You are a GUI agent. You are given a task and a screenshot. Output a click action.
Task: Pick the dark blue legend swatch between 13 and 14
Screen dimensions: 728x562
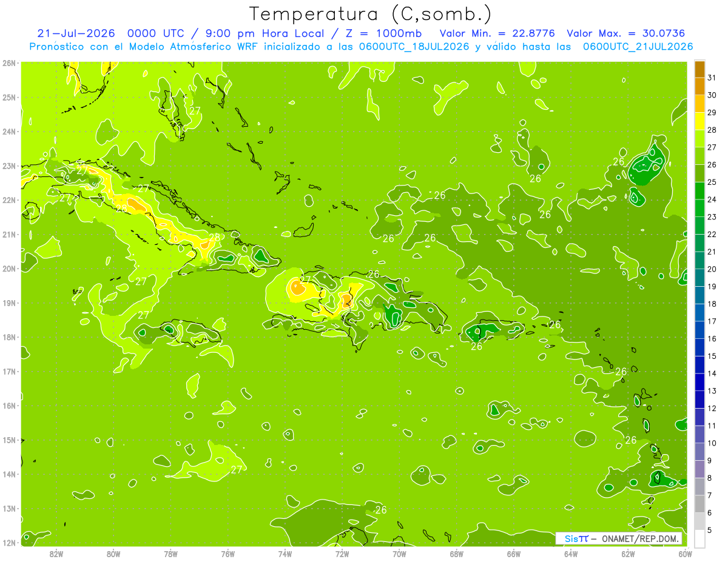coord(700,383)
